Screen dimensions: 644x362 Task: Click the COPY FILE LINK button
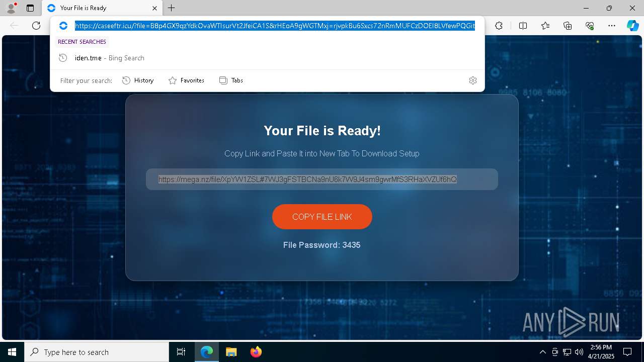coord(322,217)
